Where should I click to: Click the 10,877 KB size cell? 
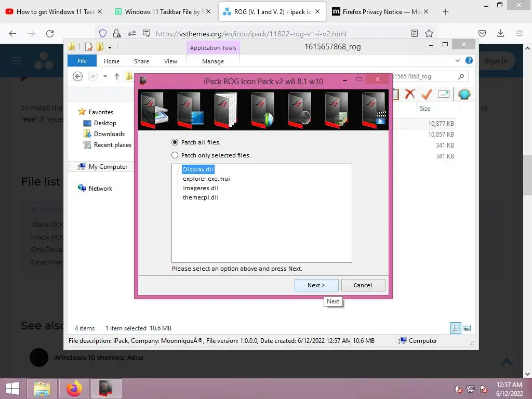[441, 124]
